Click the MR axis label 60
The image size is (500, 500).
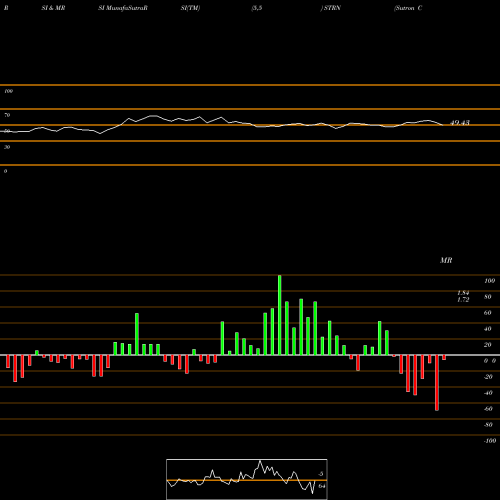[x=488, y=313]
